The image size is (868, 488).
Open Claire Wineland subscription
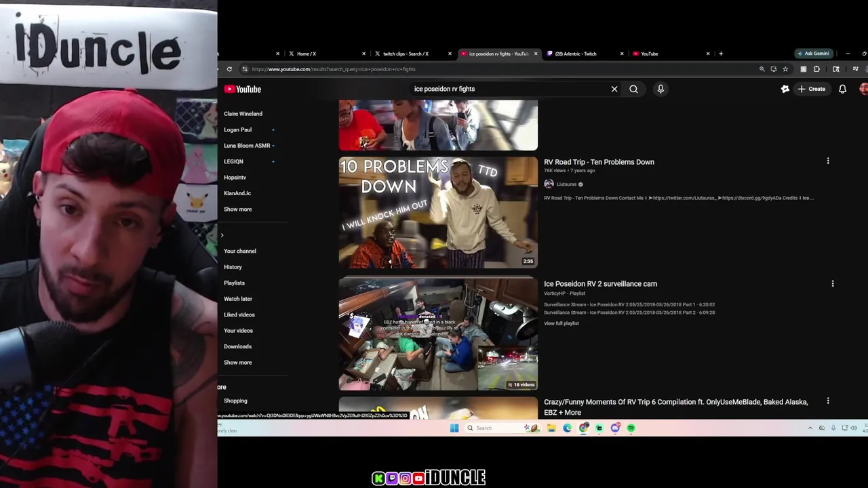[243, 114]
